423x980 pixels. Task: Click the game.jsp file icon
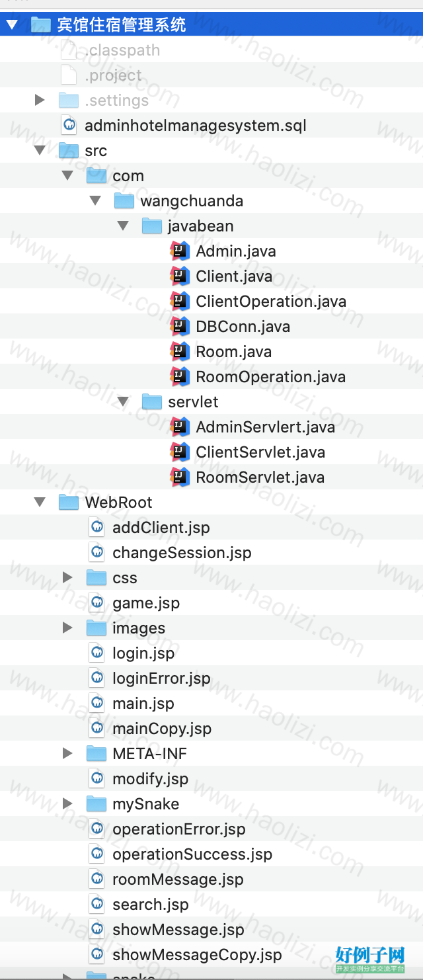click(x=96, y=603)
